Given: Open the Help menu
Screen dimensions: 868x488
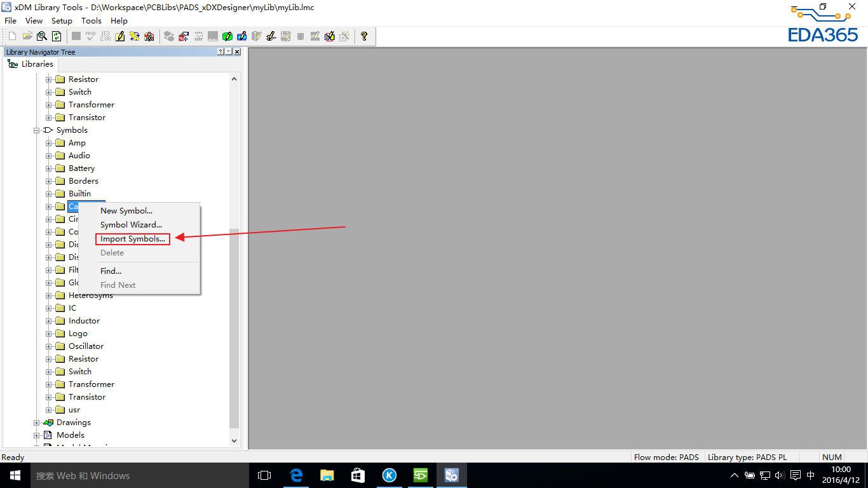Looking at the screenshot, I should pos(119,21).
